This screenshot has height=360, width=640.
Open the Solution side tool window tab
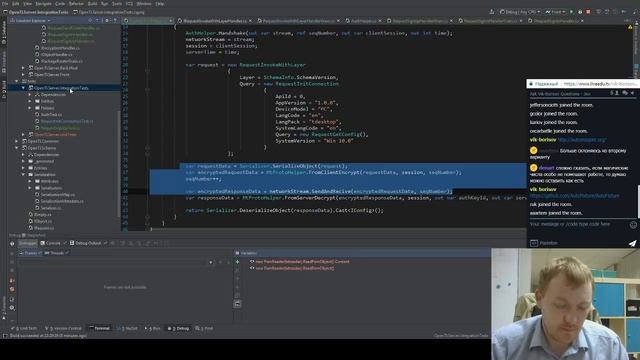[x=4, y=34]
